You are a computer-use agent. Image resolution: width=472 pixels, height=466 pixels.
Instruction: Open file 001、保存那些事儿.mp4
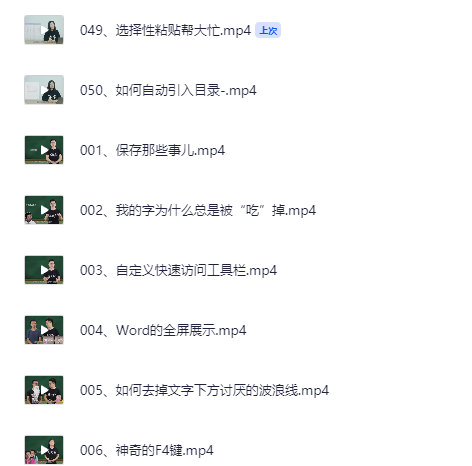tap(152, 150)
